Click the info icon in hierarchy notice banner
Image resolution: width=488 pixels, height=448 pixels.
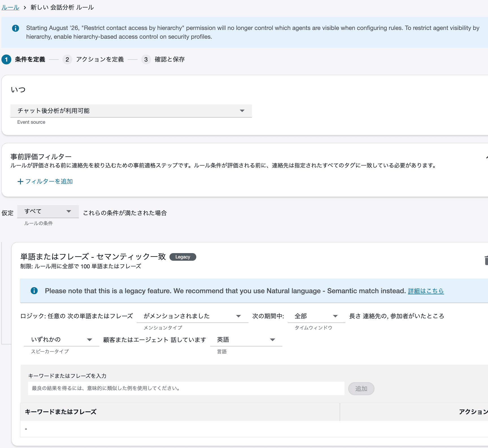click(x=16, y=28)
